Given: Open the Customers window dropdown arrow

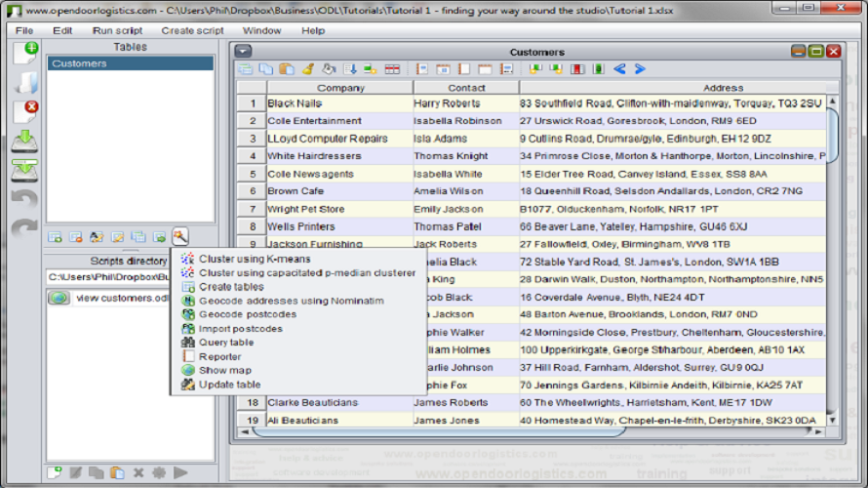Looking at the screenshot, I should tap(243, 52).
